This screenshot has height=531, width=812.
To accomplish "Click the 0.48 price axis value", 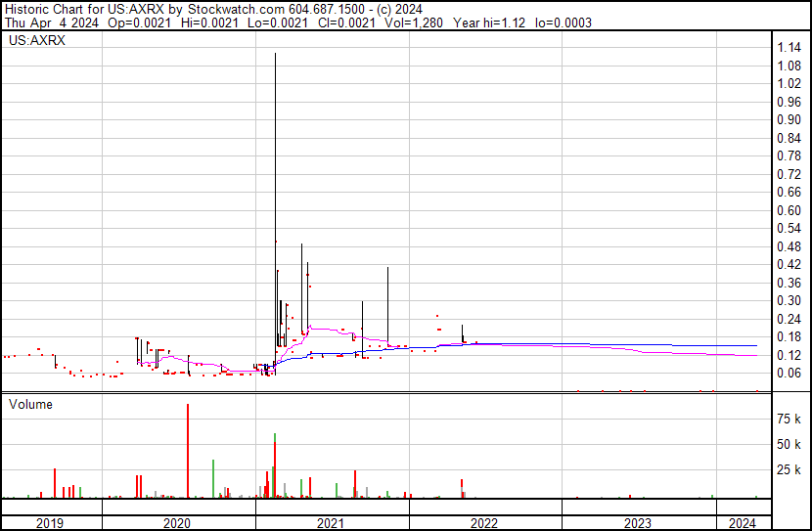I will coord(789,246).
